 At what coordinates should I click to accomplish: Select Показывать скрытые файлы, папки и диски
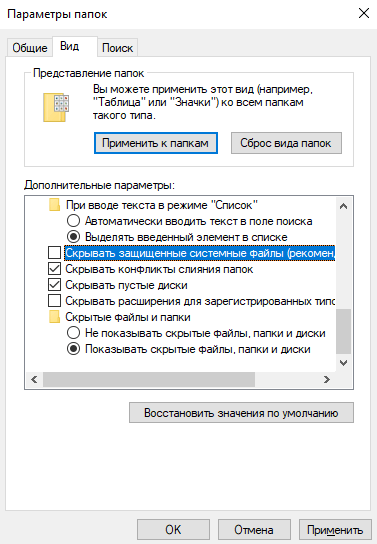point(74,349)
